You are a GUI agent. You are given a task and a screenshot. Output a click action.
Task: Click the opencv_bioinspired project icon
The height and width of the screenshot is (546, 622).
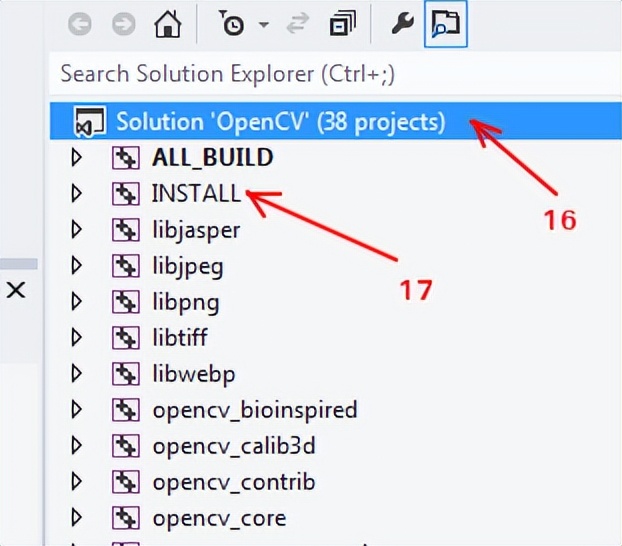click(126, 410)
